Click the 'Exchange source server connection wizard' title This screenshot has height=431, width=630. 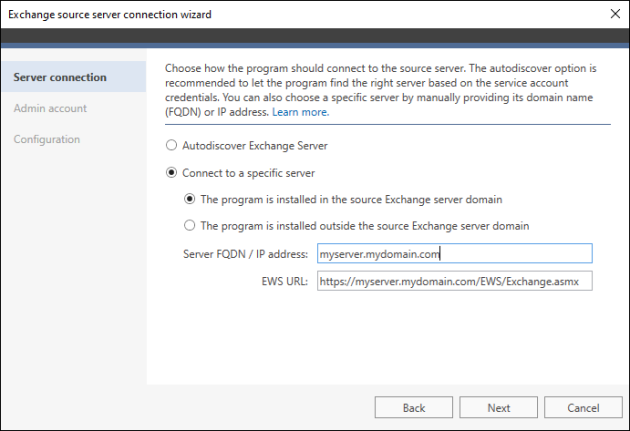110,14
